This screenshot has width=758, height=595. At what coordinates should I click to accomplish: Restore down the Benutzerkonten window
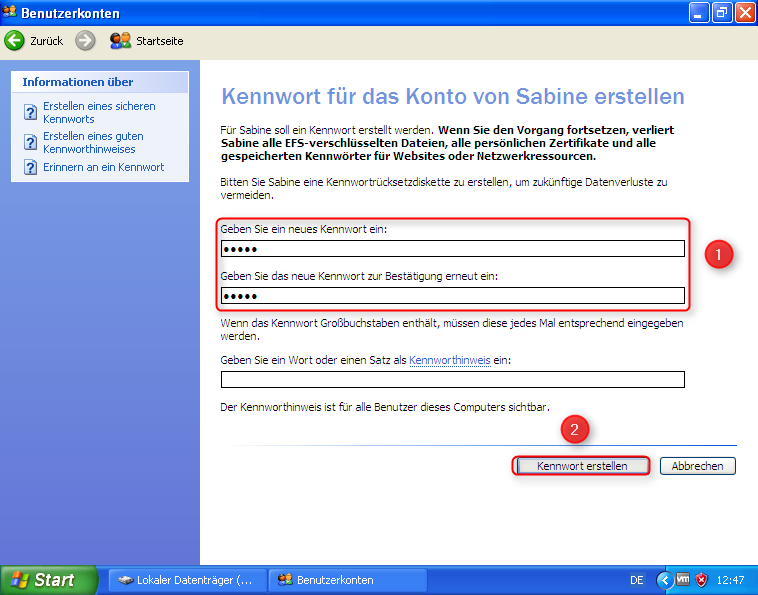click(x=721, y=13)
